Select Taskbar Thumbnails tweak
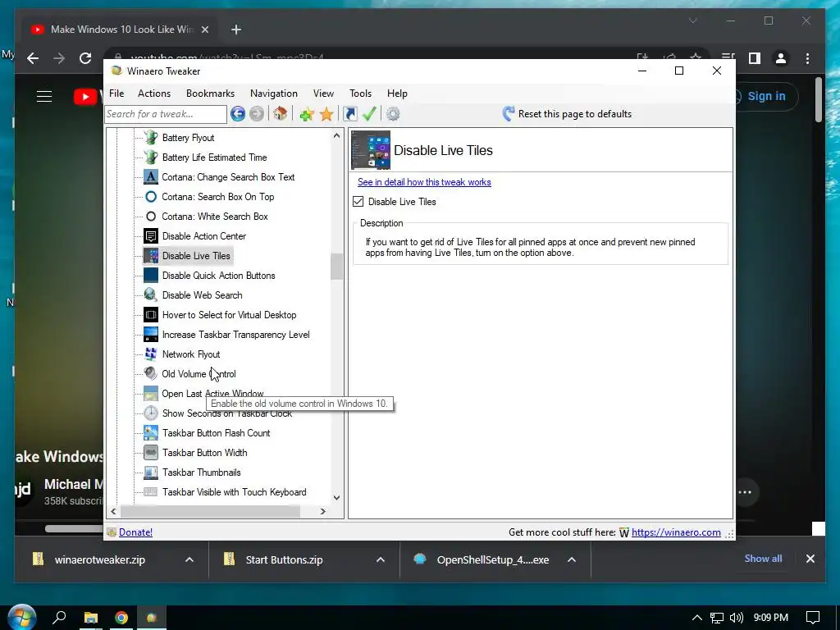Image resolution: width=840 pixels, height=630 pixels. pyautogui.click(x=202, y=472)
